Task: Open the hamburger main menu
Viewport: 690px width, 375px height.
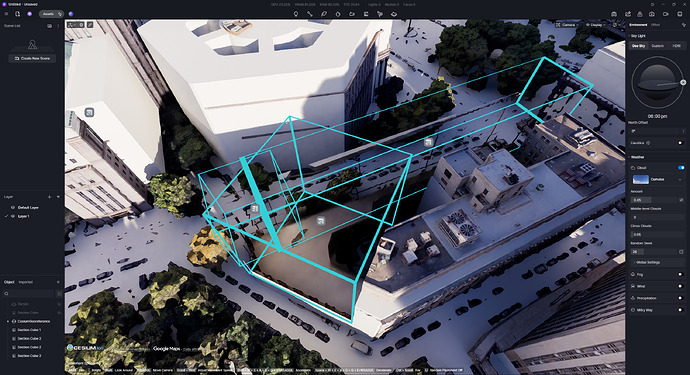Action: pyautogui.click(x=6, y=14)
